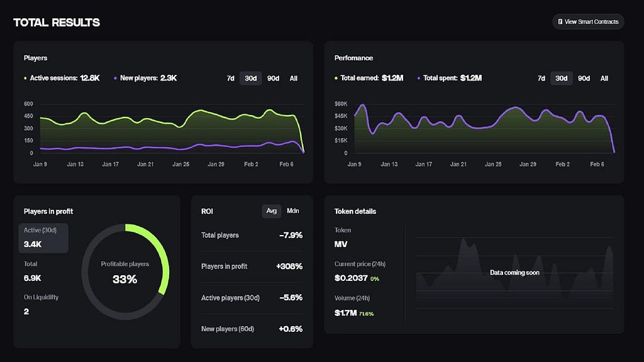Select 90d range in Players chart
Viewport: 644px width, 362px height.
[273, 78]
